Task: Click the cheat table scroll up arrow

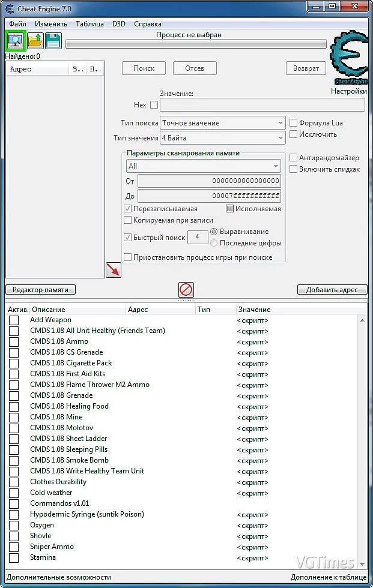Action: pyautogui.click(x=362, y=320)
